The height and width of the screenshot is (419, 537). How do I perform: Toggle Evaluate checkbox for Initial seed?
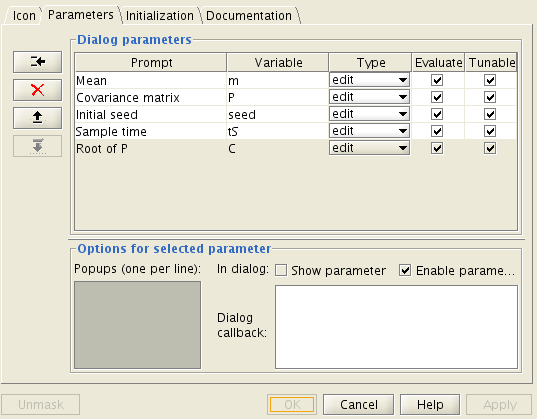[x=437, y=114]
